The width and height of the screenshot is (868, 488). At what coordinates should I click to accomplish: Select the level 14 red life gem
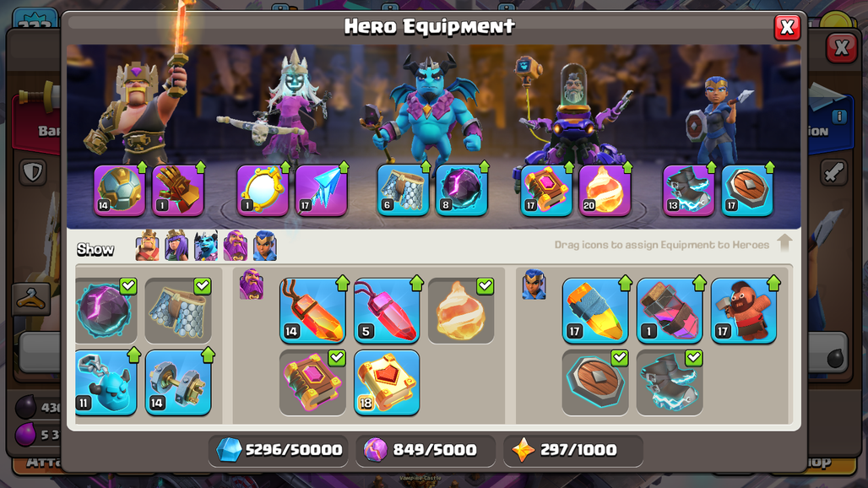click(x=312, y=311)
